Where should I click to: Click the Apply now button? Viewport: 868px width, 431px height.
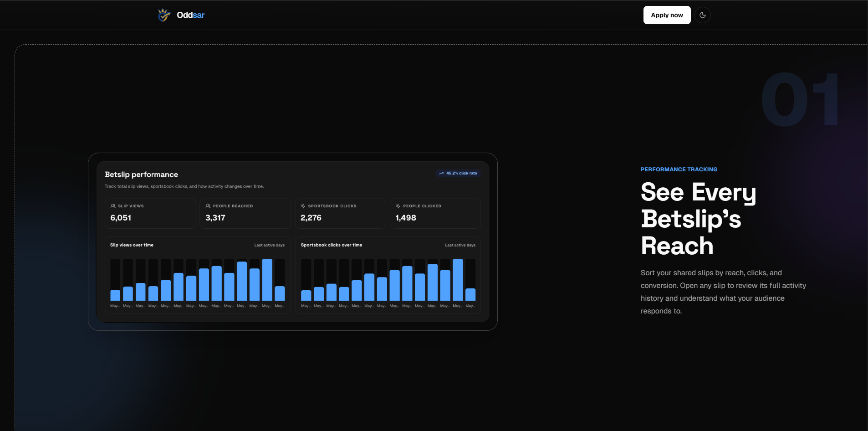(667, 15)
